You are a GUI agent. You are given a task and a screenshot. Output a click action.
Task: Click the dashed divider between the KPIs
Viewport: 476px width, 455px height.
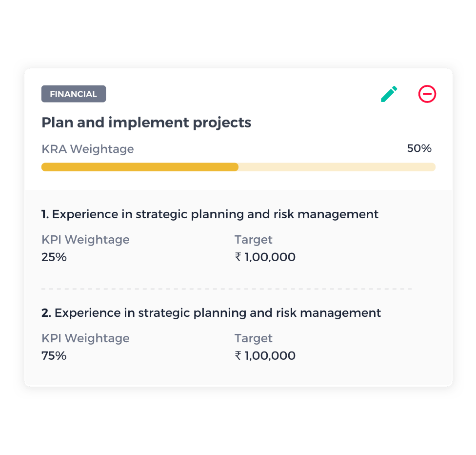tap(226, 289)
